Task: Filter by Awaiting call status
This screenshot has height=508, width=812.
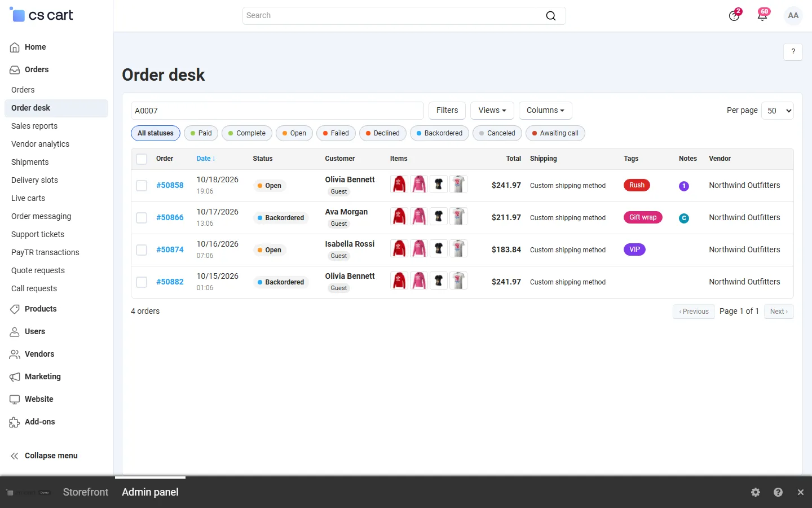Action: pos(555,133)
